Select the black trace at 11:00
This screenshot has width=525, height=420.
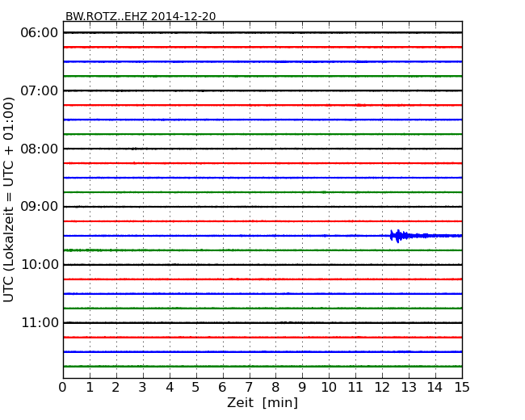262,322
